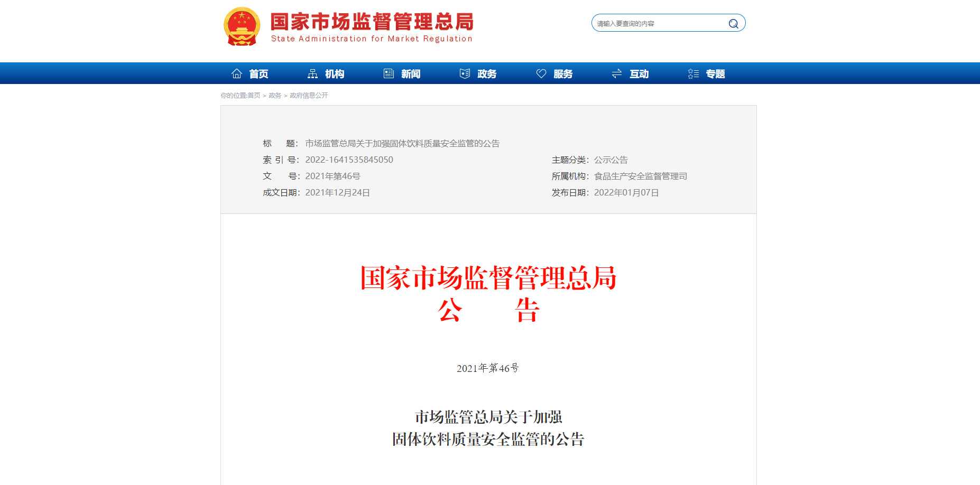Open the 首页 navigation menu item
The image size is (980, 485).
259,74
